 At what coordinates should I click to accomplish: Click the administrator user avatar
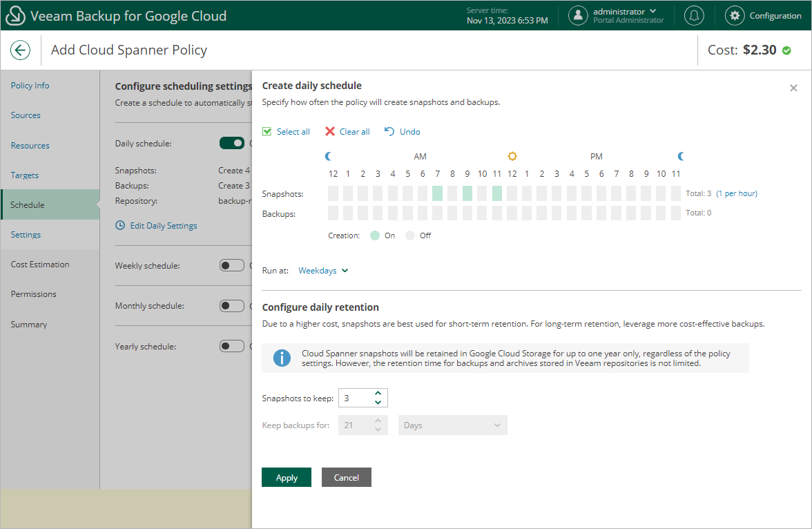pos(578,16)
